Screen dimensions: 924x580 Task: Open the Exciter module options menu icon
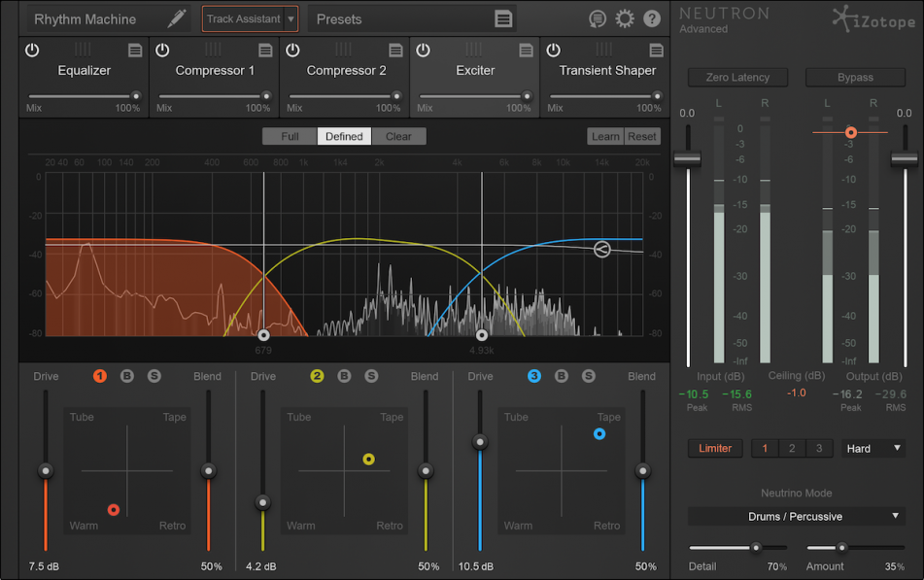(x=528, y=50)
